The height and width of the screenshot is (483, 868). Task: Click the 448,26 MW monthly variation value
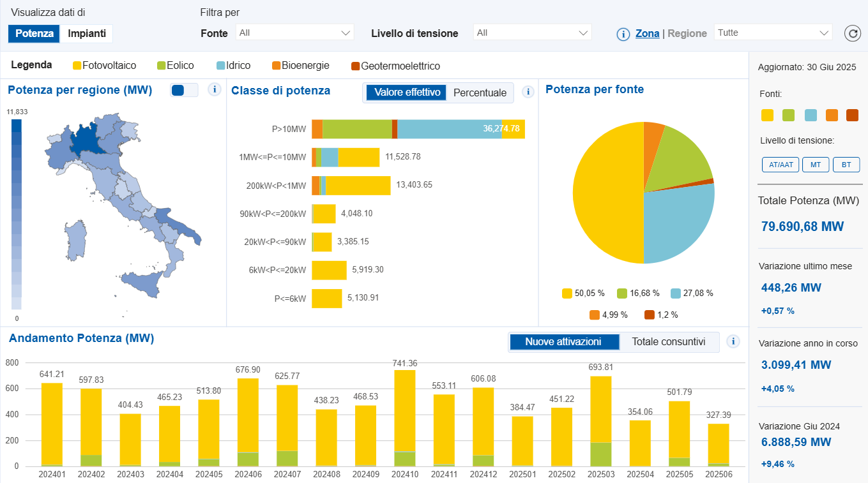[791, 288]
